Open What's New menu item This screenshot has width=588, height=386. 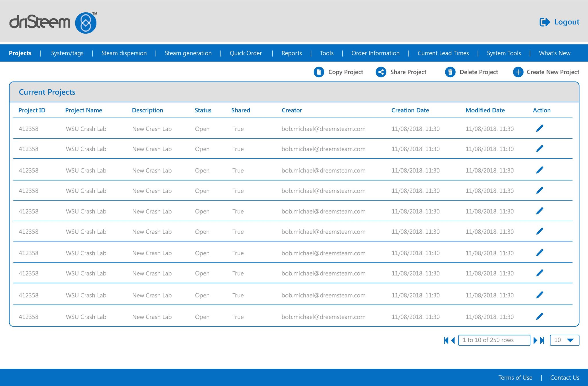pyautogui.click(x=554, y=53)
